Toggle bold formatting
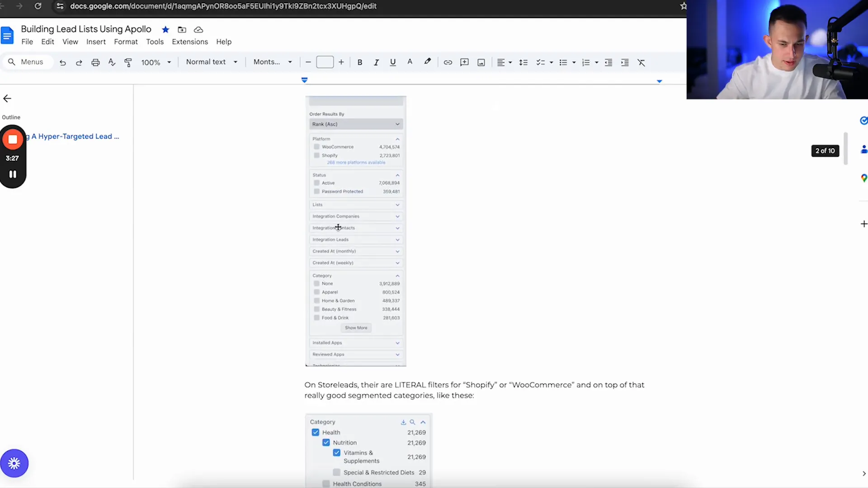868x488 pixels. 360,62
